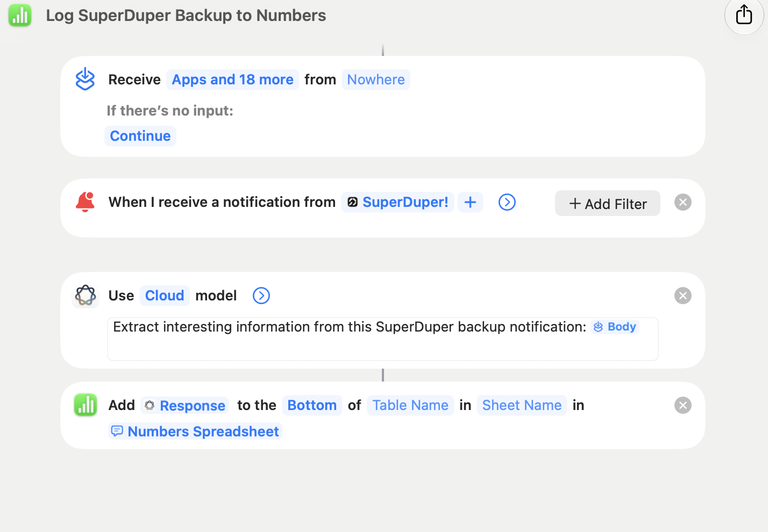Screen dimensions: 768x532
Task: Select the Continue no-input option
Action: click(140, 136)
